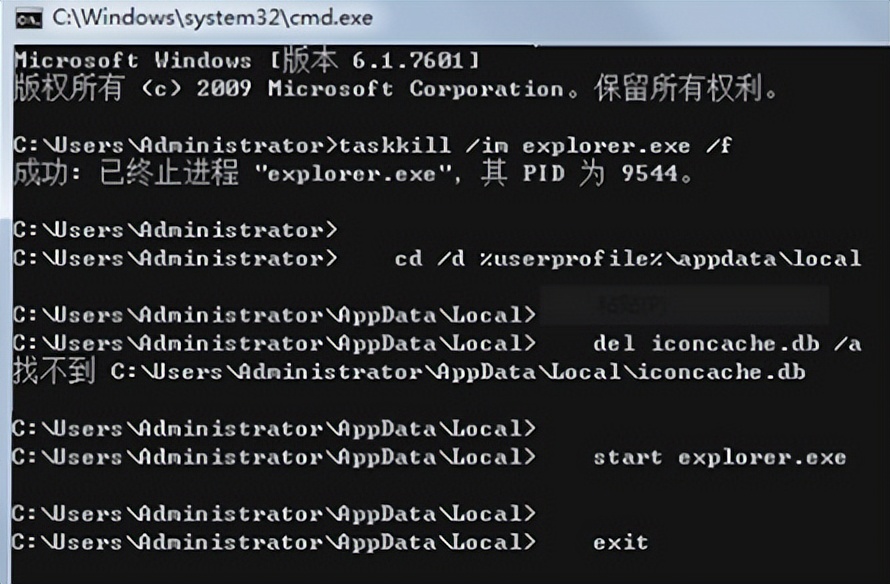Click the last AppData\Local prompt before exit

tap(274, 543)
